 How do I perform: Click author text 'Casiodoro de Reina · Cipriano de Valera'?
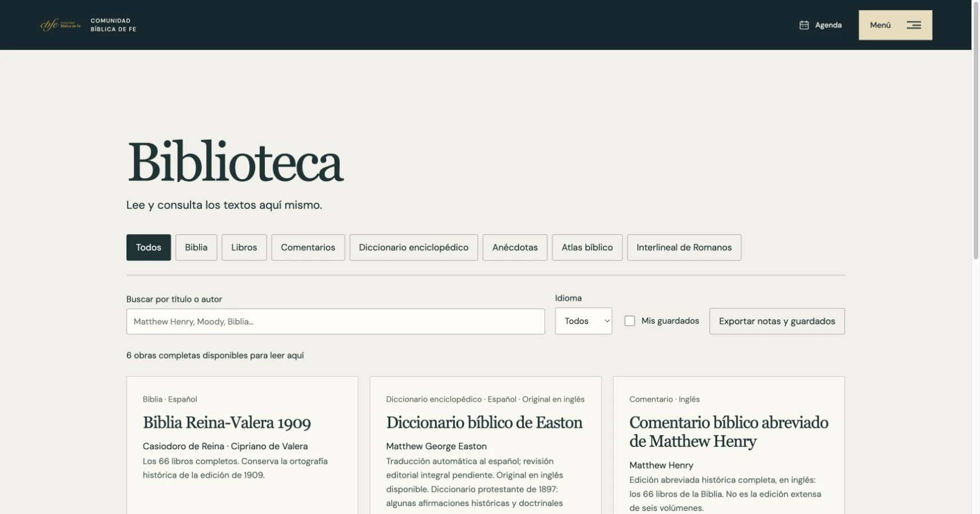point(225,446)
